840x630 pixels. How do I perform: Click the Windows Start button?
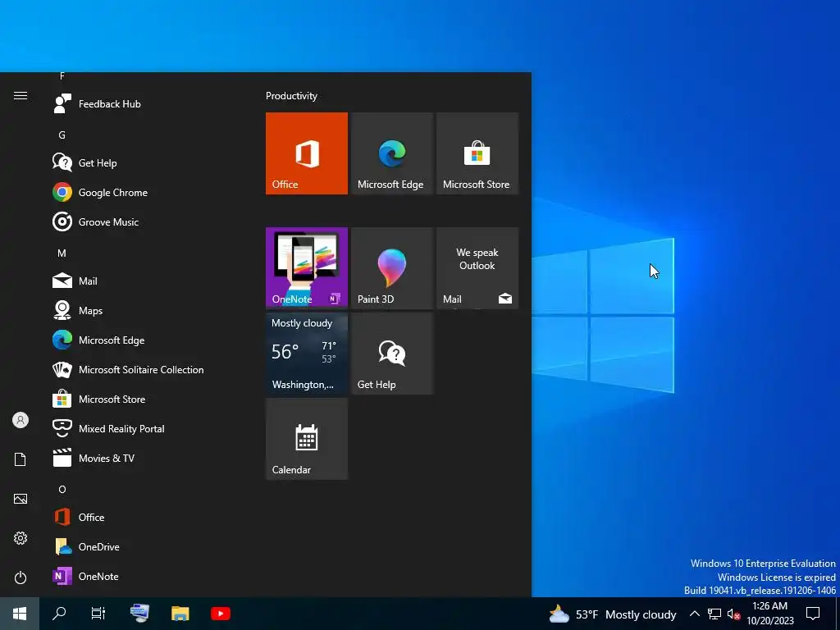pyautogui.click(x=20, y=614)
